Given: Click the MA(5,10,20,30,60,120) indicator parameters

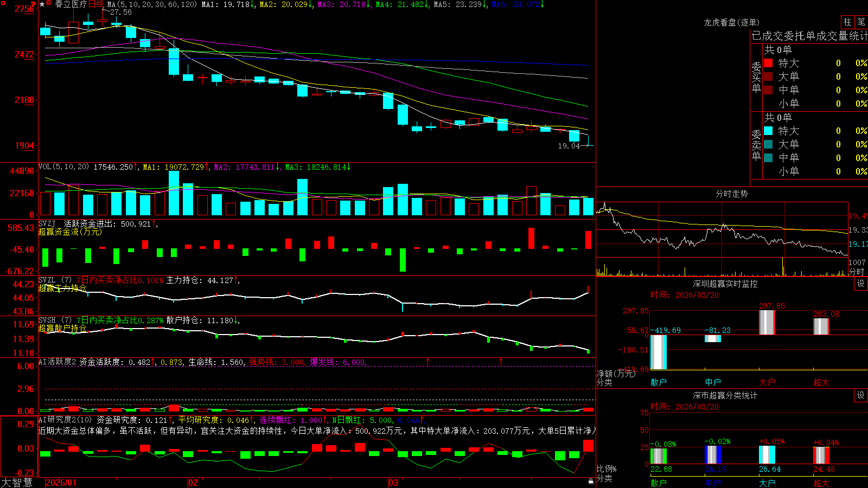Looking at the screenshot, I should (152, 4).
